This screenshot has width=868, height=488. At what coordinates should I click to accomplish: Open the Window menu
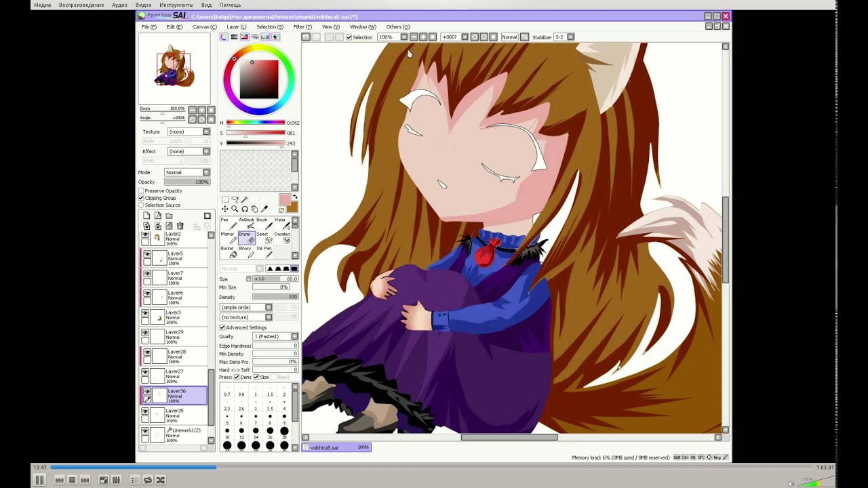click(x=363, y=27)
